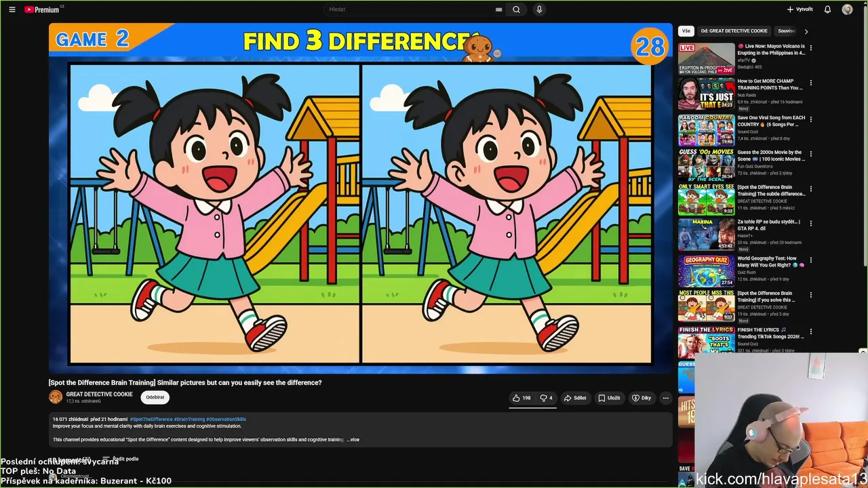Open the notifications bell
This screenshot has height=488, width=868.
click(x=827, y=9)
